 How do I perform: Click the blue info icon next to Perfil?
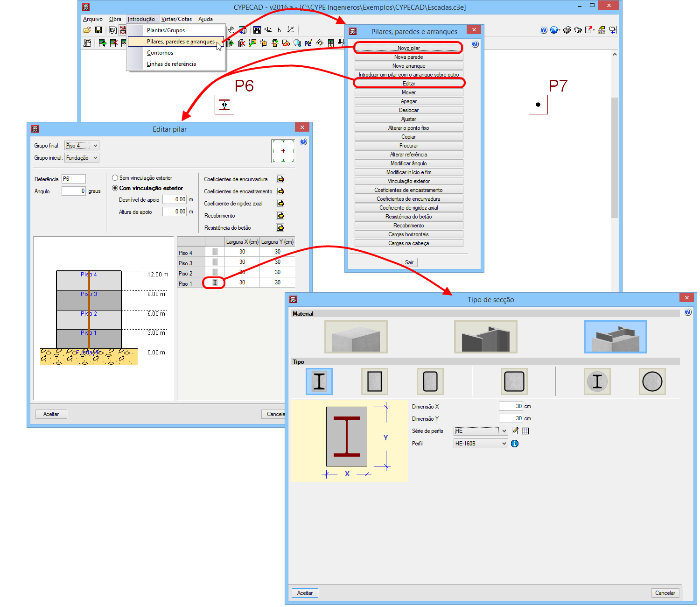click(515, 444)
